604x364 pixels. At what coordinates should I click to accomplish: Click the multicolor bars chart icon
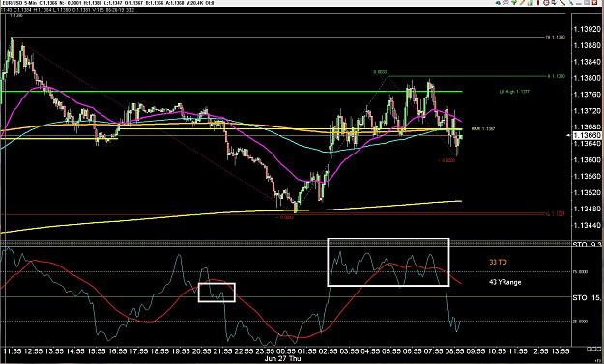click(531, 2)
